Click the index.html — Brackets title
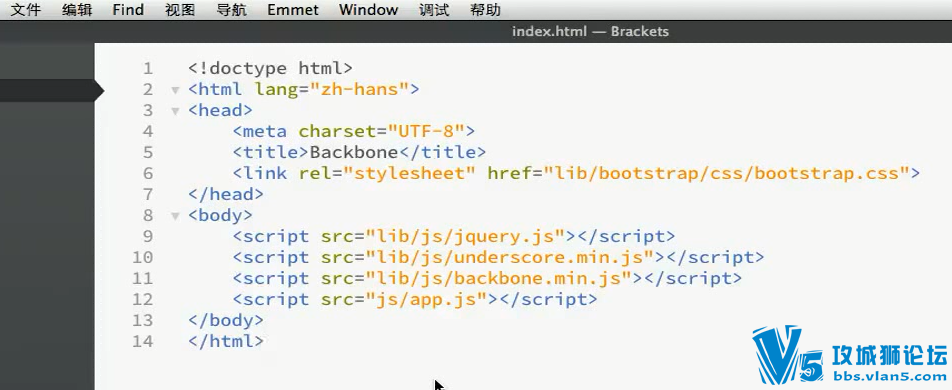The height and width of the screenshot is (390, 952). pos(590,31)
